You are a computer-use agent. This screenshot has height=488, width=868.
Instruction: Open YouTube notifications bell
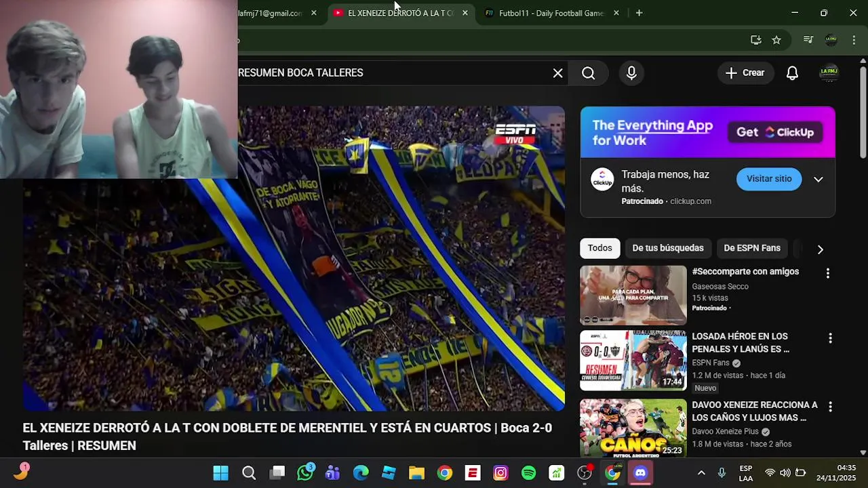coord(792,73)
